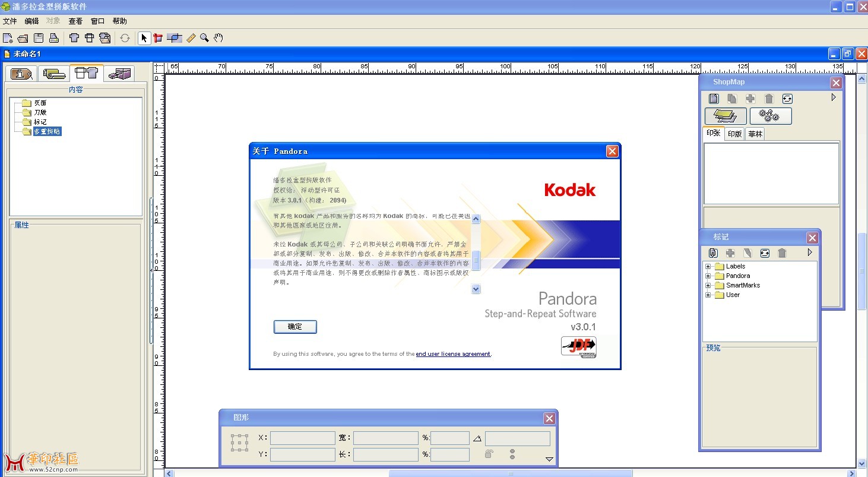Select the hand pan tool
This screenshot has height=477, width=868.
coord(218,38)
